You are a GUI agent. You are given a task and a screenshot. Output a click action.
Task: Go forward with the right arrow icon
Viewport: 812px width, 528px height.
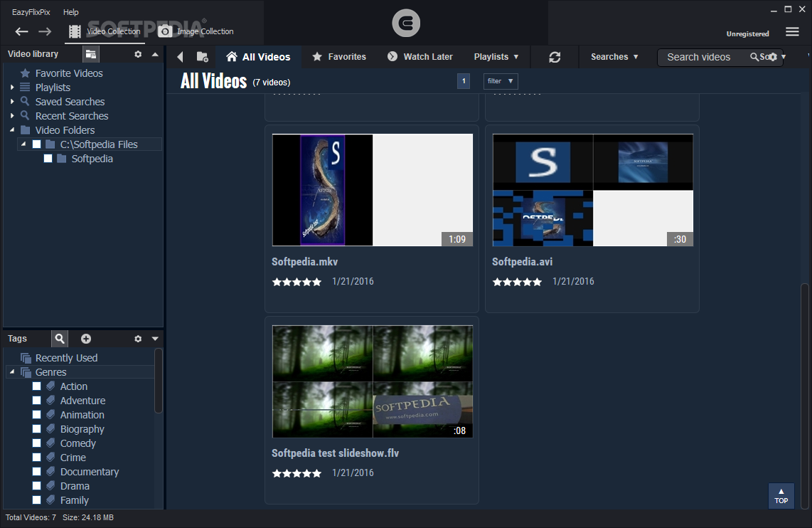pos(45,31)
